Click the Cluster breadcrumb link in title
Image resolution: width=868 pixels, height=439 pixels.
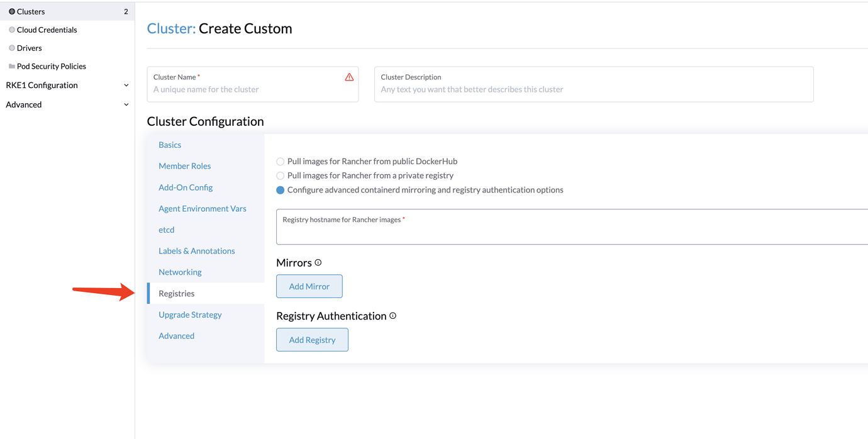pyautogui.click(x=170, y=28)
